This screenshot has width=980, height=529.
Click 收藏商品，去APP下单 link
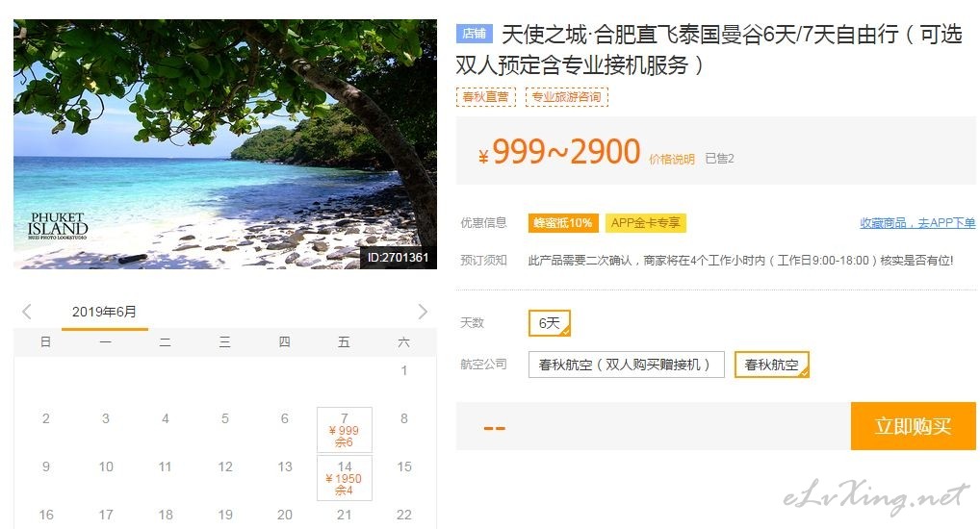pyautogui.click(x=917, y=223)
